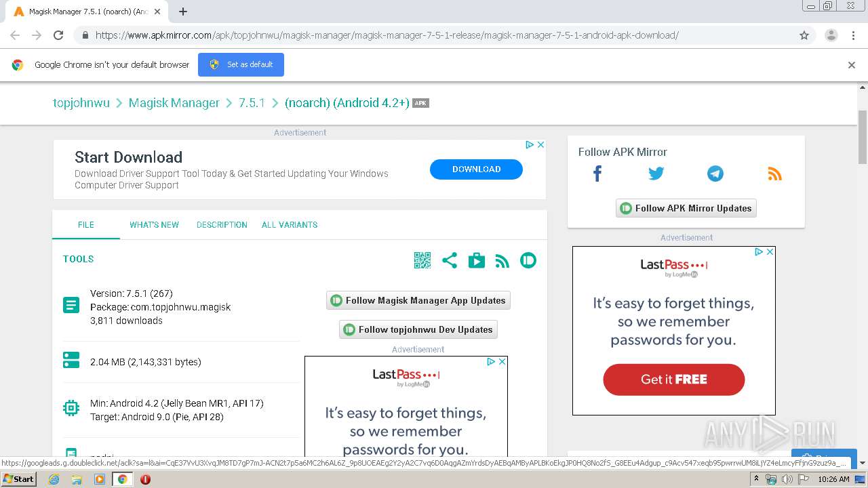868x488 pixels.
Task: Click the file size storage icon
Action: tap(71, 360)
